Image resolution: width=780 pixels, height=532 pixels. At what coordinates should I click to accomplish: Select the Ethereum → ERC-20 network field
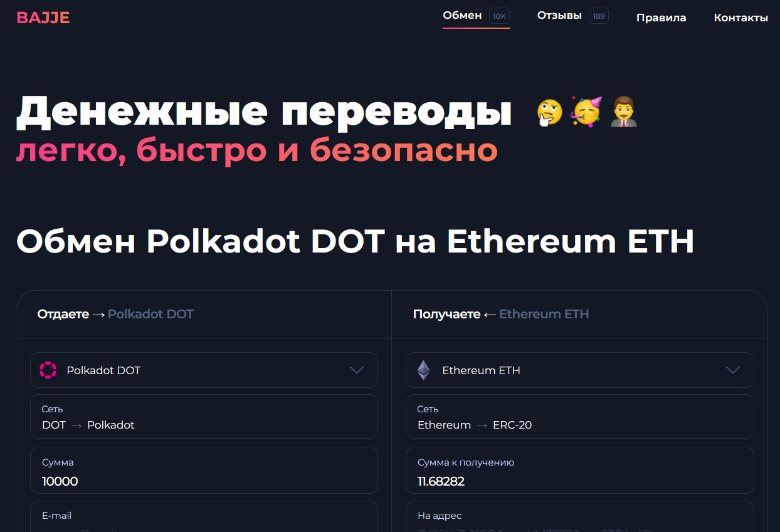coord(579,417)
